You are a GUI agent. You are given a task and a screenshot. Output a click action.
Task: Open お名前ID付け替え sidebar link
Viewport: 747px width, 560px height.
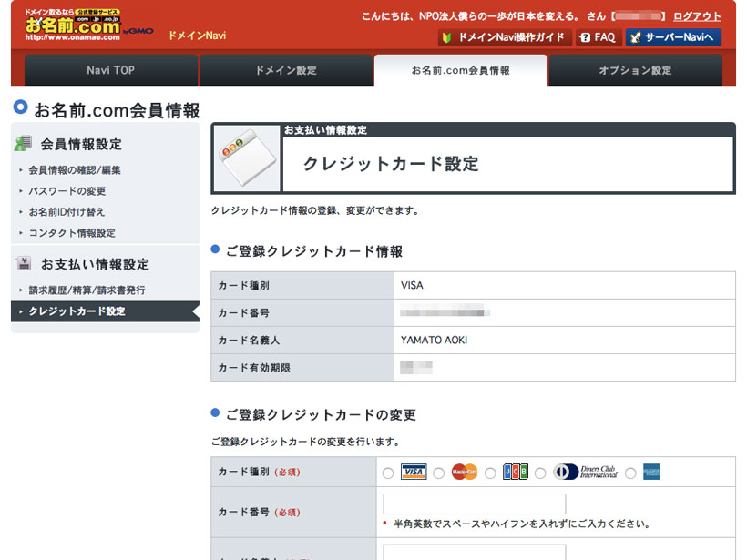[68, 212]
